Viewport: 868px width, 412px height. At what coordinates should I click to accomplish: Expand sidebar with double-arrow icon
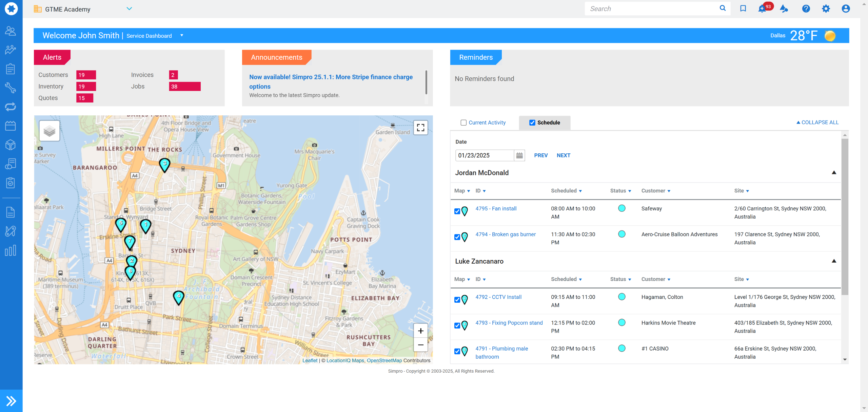click(x=11, y=401)
